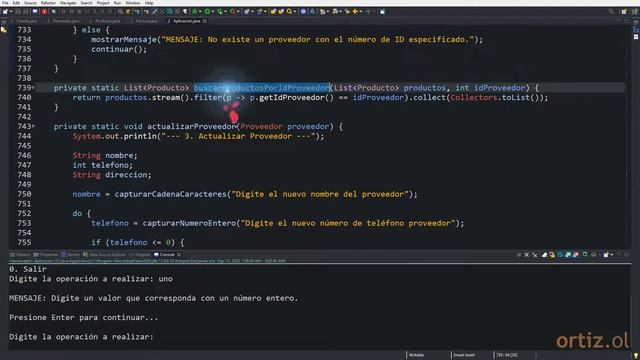Collapse the method fold at line 743

point(33,127)
